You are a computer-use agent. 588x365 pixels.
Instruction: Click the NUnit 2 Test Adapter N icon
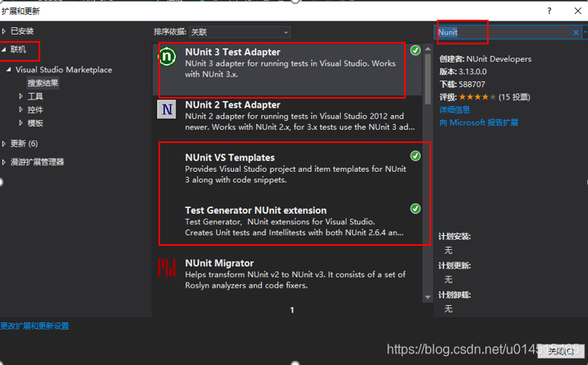coord(167,109)
